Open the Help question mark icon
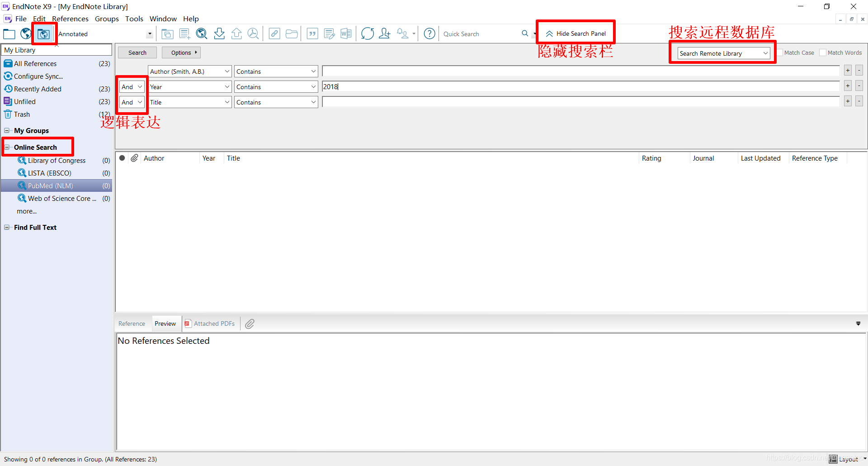The height and width of the screenshot is (466, 868). 429,34
